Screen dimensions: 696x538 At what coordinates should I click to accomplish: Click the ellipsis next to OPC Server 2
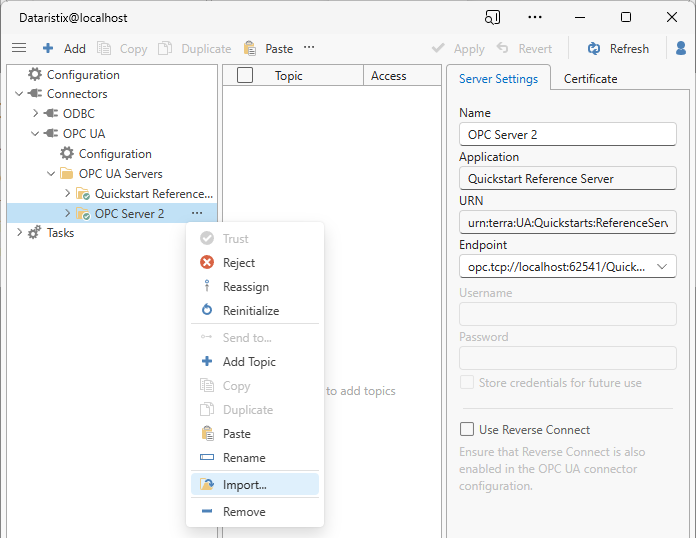pos(197,213)
